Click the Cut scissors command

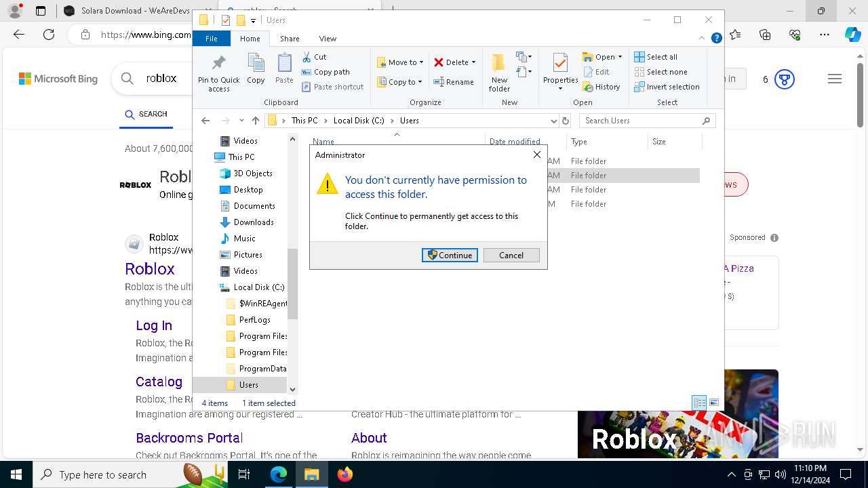314,57
